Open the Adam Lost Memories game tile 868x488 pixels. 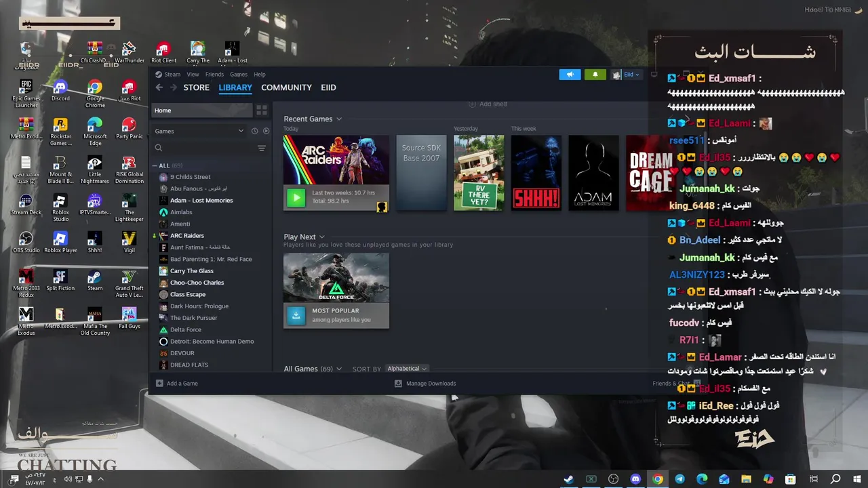(x=594, y=173)
